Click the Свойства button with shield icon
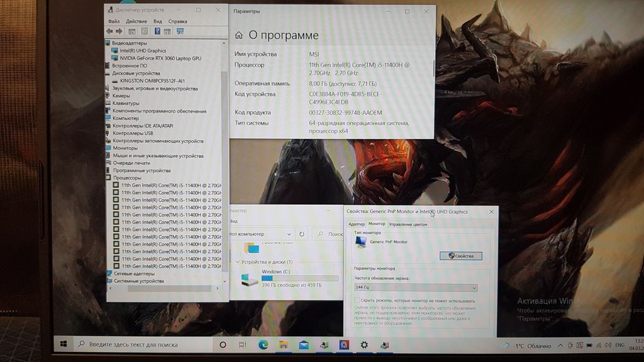This screenshot has height=362, width=644. pyautogui.click(x=461, y=256)
